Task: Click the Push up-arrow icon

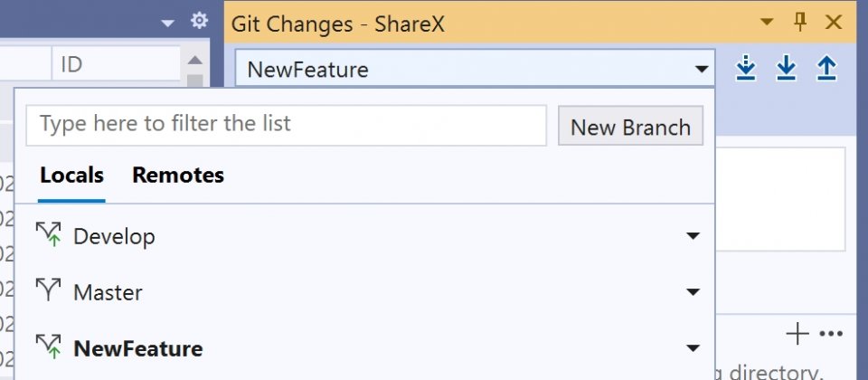Action: [x=826, y=68]
